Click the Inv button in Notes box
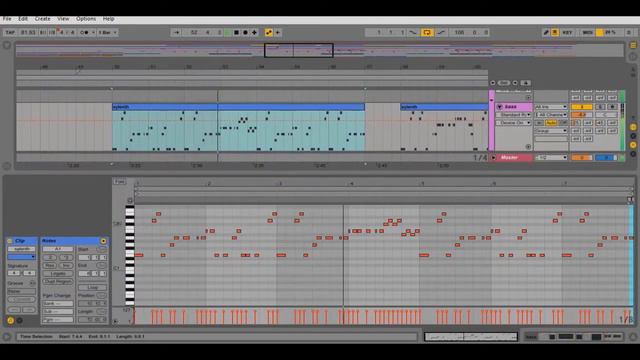The image size is (640, 360). pos(66,265)
